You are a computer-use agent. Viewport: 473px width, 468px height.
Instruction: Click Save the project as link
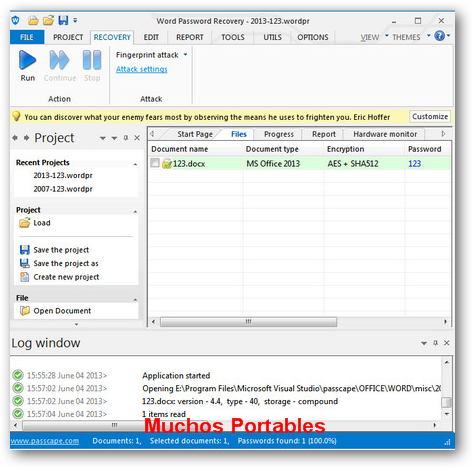[x=66, y=263]
